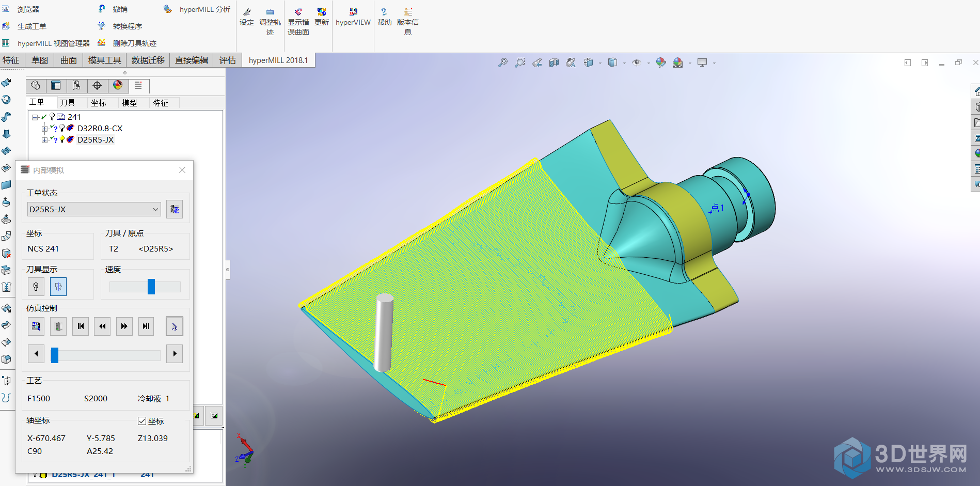Click the 浏览器 command
Screen dimensions: 980x486
(21, 9)
